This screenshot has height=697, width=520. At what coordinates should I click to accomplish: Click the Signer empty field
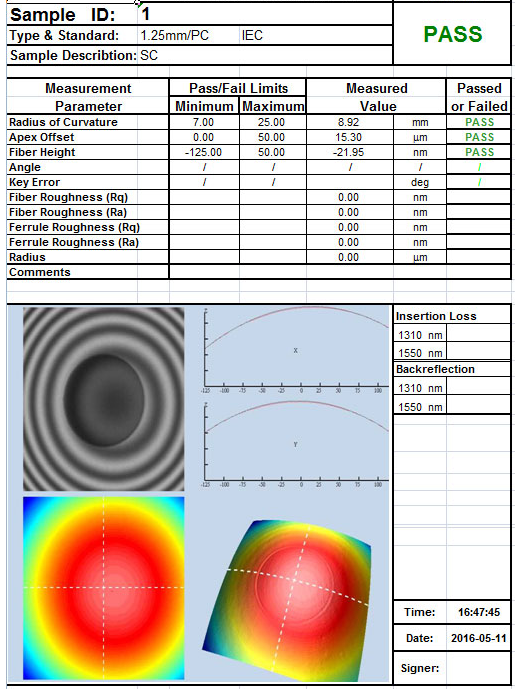(x=478, y=668)
